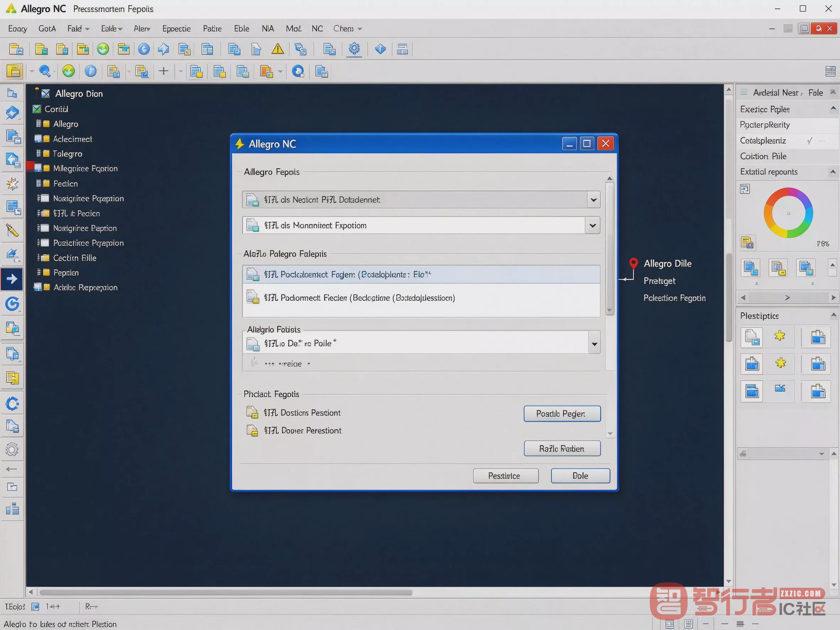Viewport: 840px width, 630px height.
Task: Click the blue diamond icon in top toolbar
Action: click(380, 49)
